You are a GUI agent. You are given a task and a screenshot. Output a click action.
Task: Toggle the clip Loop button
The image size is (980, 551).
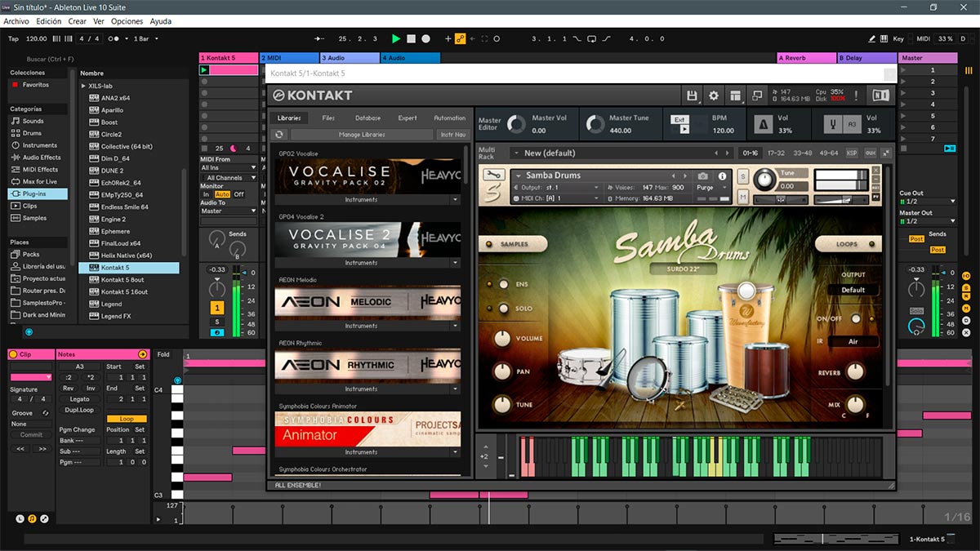click(x=127, y=419)
